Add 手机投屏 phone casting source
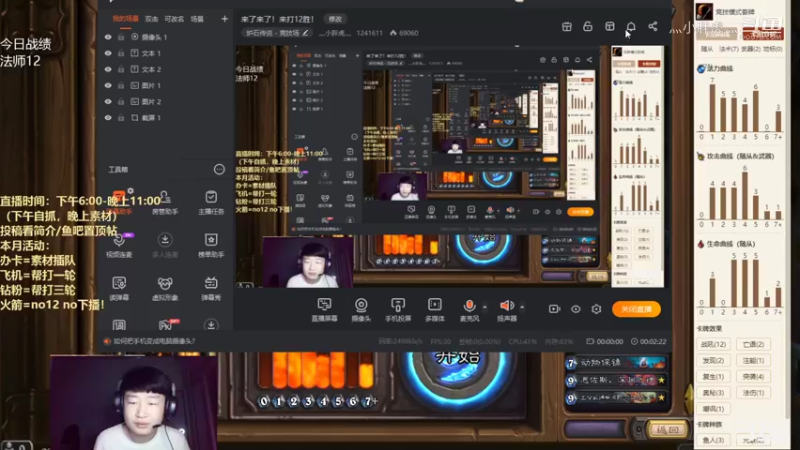Viewport: 800px width, 450px height. [x=398, y=310]
